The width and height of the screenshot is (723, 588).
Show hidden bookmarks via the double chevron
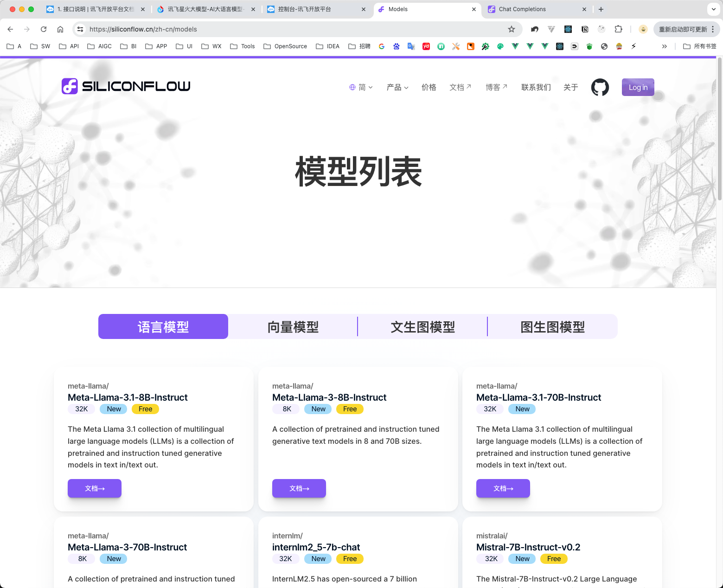(x=664, y=46)
